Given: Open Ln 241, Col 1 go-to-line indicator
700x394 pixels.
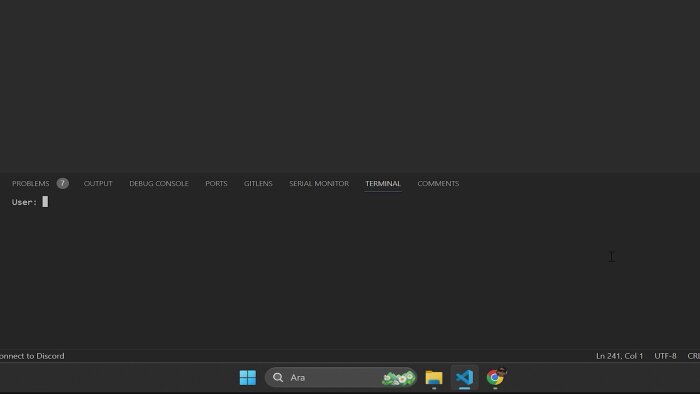Looking at the screenshot, I should 619,356.
